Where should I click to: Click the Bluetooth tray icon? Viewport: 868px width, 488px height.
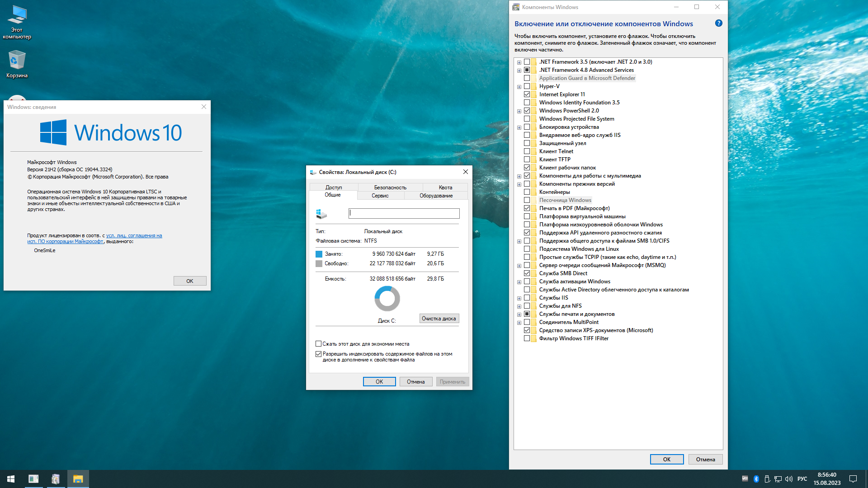[756, 479]
